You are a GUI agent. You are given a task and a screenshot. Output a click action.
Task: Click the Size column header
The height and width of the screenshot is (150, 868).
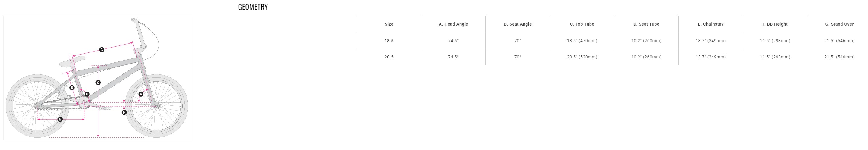pos(389,24)
